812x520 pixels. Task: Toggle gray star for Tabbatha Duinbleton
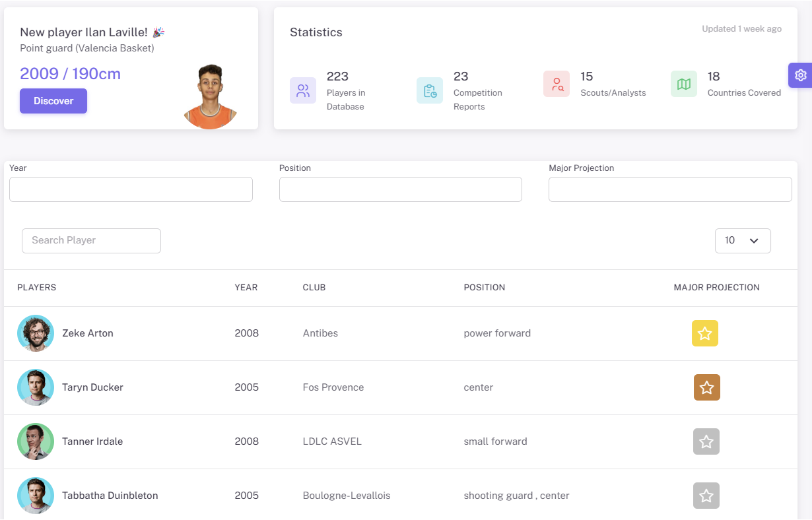point(706,496)
